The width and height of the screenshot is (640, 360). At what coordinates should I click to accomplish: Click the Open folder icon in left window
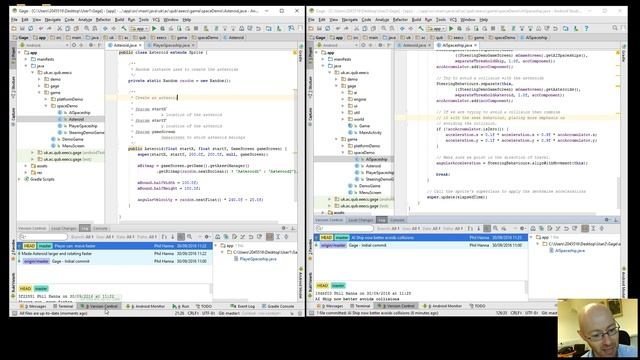pos(14,29)
